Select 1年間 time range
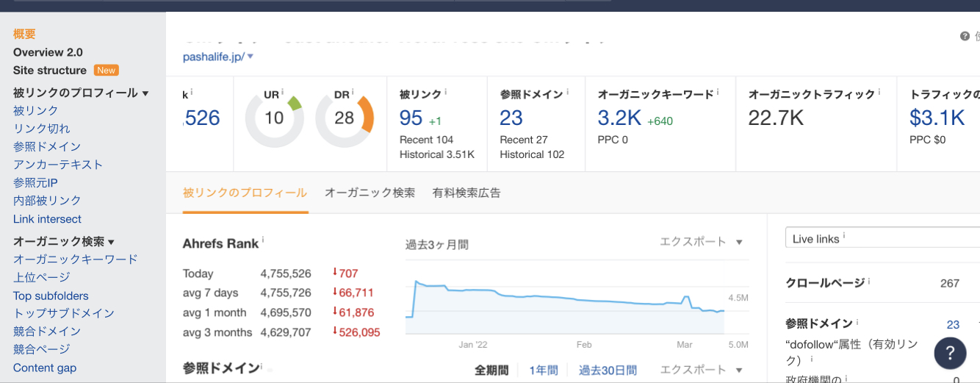Image resolution: width=980 pixels, height=383 pixels. [x=544, y=371]
